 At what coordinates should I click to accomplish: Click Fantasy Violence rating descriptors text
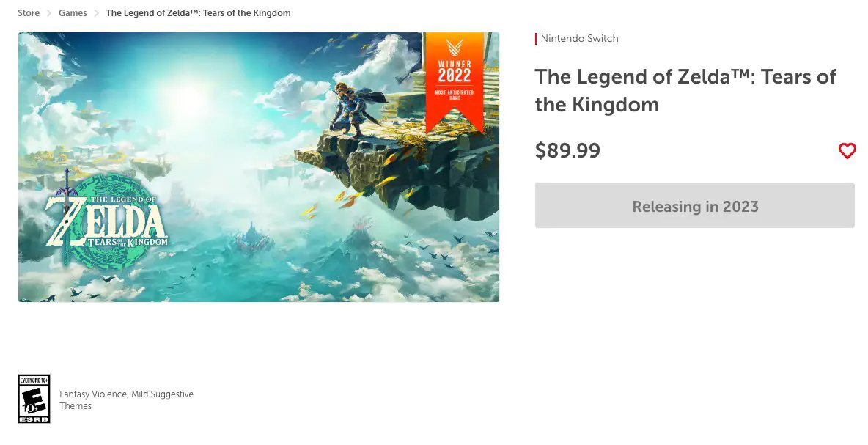126,400
